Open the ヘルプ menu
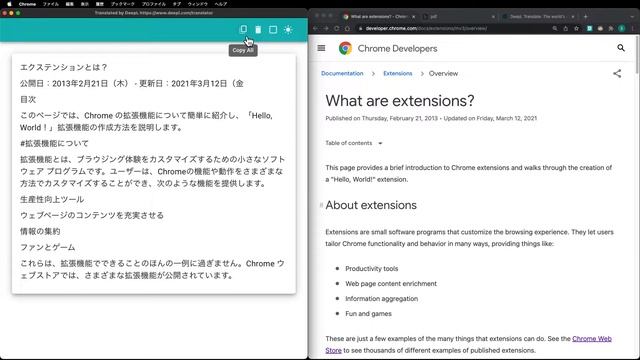 click(x=221, y=4)
